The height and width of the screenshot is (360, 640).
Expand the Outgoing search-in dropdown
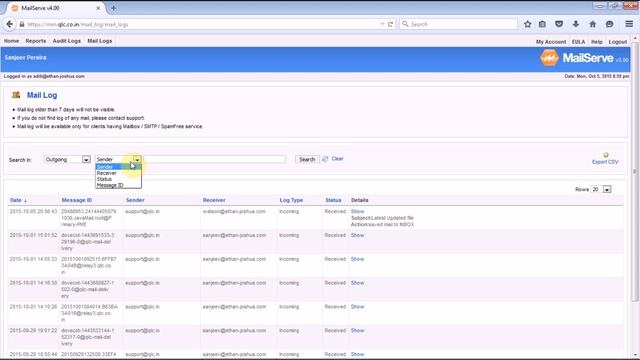pyautogui.click(x=67, y=160)
